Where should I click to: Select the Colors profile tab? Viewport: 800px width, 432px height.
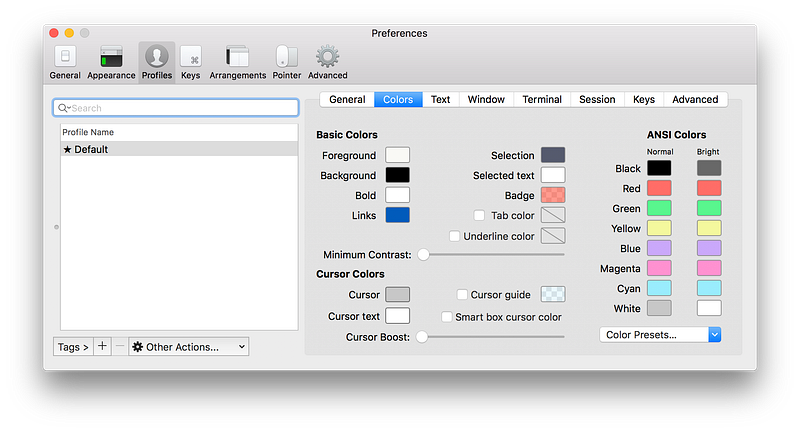[x=398, y=99]
